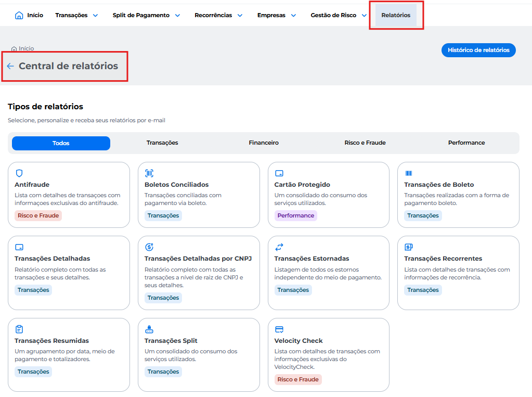Click the swap arrows icon on Transações Estornadas
532x397 pixels.
click(279, 247)
